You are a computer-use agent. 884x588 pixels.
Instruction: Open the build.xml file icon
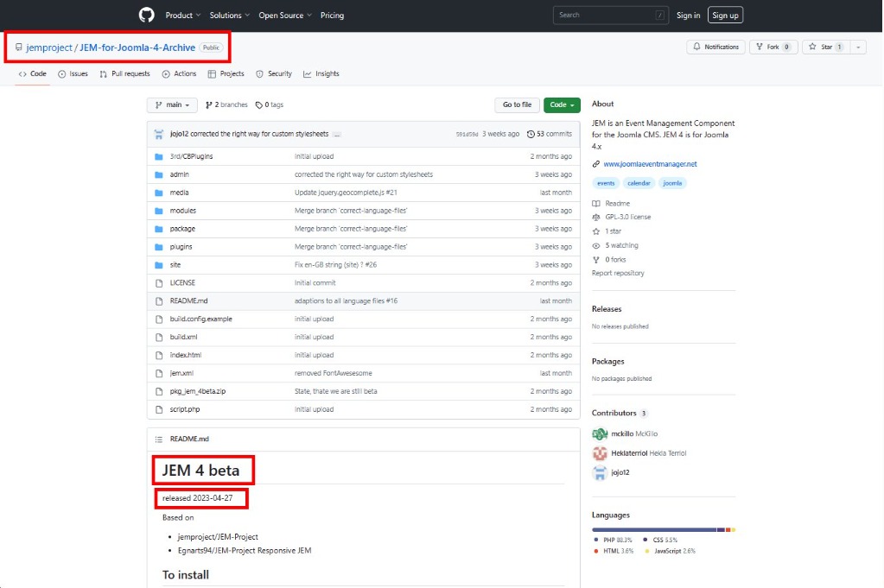pos(159,337)
